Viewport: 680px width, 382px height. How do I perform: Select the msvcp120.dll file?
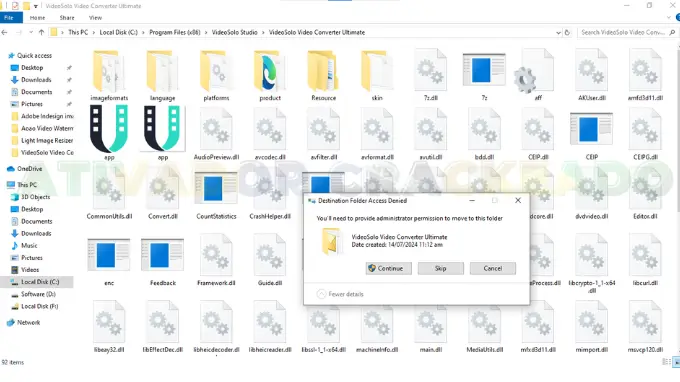click(x=645, y=327)
